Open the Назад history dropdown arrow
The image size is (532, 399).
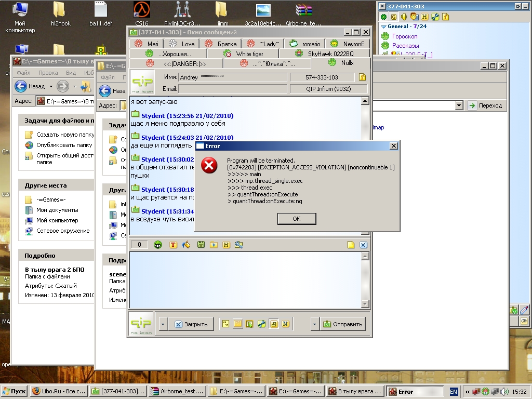pos(51,86)
